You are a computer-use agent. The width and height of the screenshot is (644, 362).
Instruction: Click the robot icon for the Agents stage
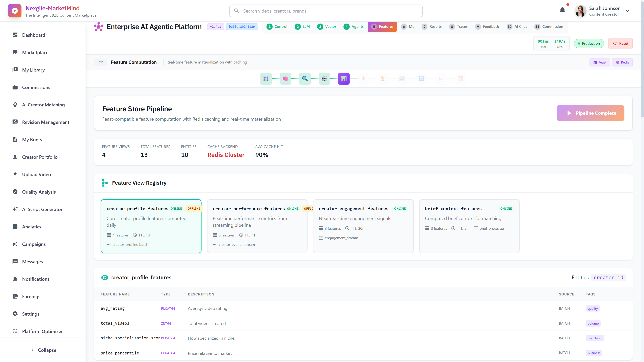(x=324, y=78)
